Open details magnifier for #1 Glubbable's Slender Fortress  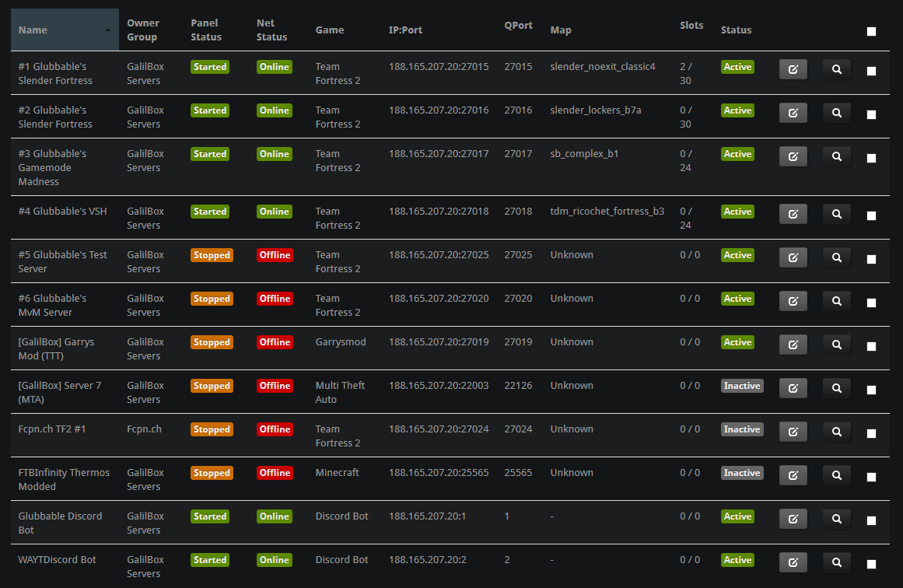(x=837, y=70)
